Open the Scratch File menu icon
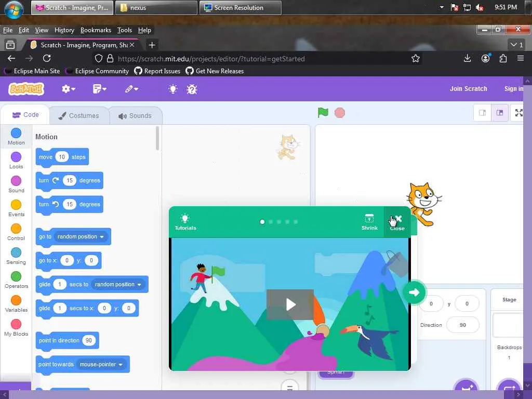 click(99, 89)
